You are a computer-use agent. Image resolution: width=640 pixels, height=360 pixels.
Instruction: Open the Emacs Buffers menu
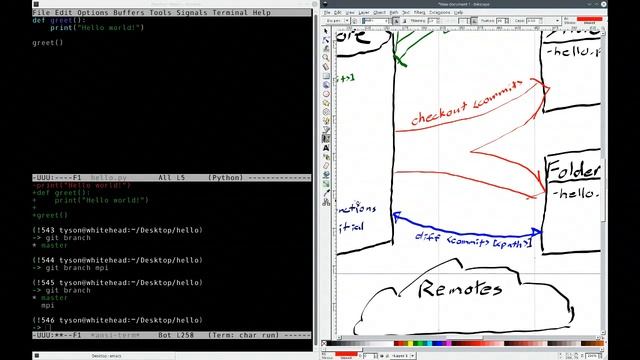129,13
